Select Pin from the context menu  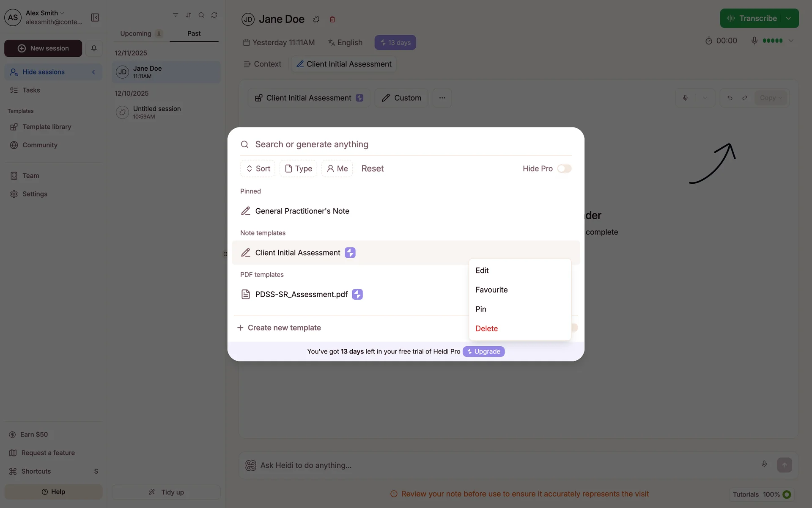(481, 309)
